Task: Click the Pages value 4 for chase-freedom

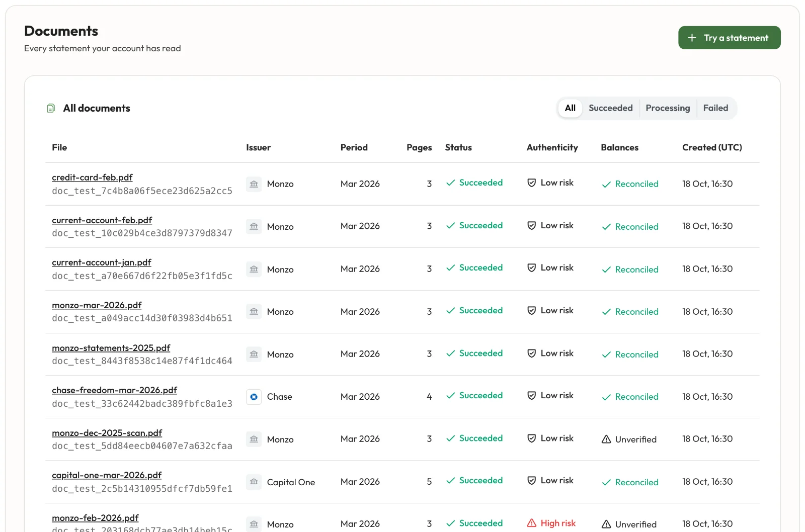Action: point(429,397)
